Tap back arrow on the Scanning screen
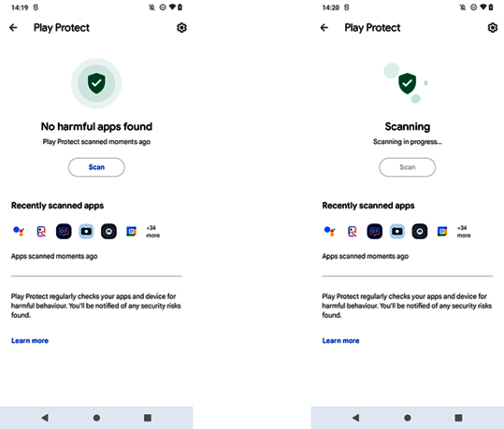504x429 pixels. click(324, 28)
